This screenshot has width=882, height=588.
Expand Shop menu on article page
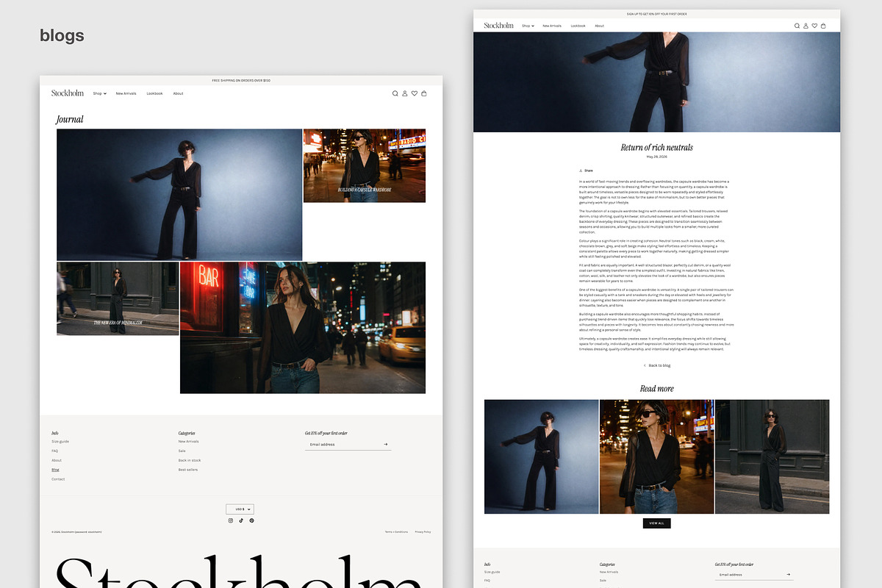[528, 26]
